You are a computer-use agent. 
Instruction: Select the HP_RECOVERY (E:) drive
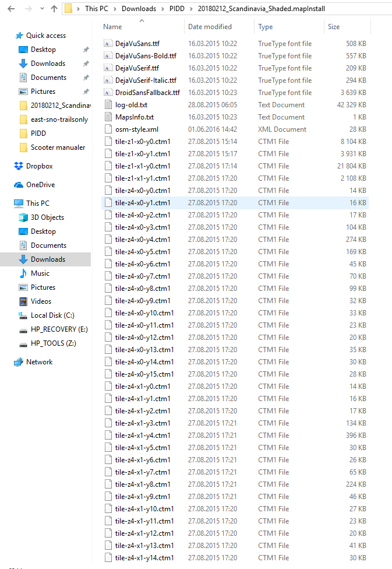point(59,329)
